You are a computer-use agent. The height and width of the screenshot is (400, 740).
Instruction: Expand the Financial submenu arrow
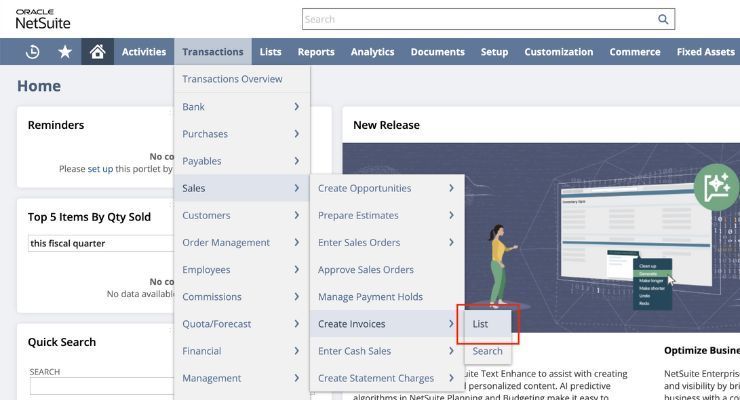(296, 351)
